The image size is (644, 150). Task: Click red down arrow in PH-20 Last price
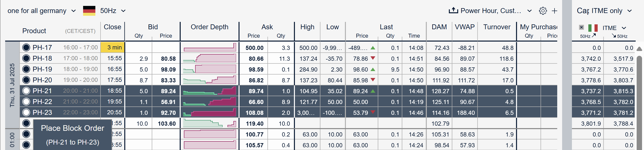pos(373,80)
